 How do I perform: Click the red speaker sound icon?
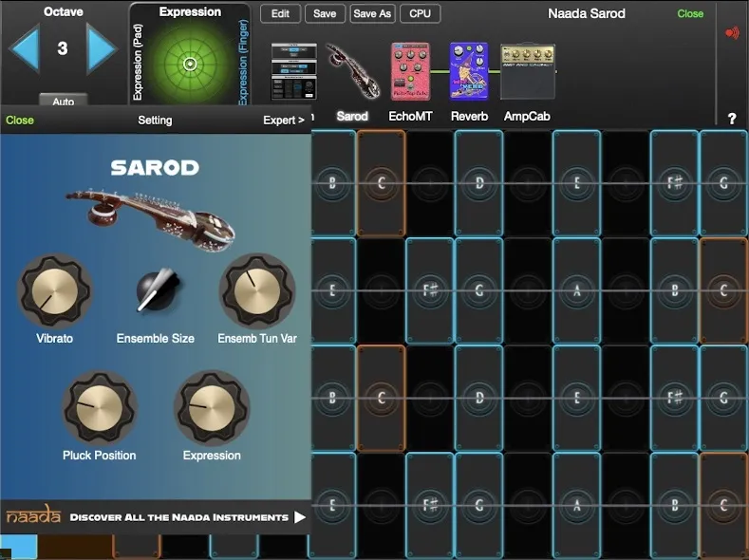[x=732, y=33]
